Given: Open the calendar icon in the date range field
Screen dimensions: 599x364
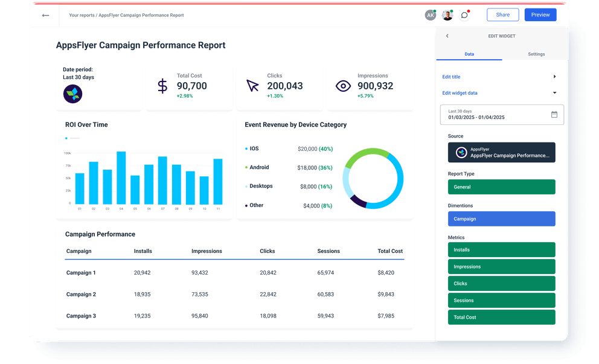Looking at the screenshot, I should (x=554, y=114).
